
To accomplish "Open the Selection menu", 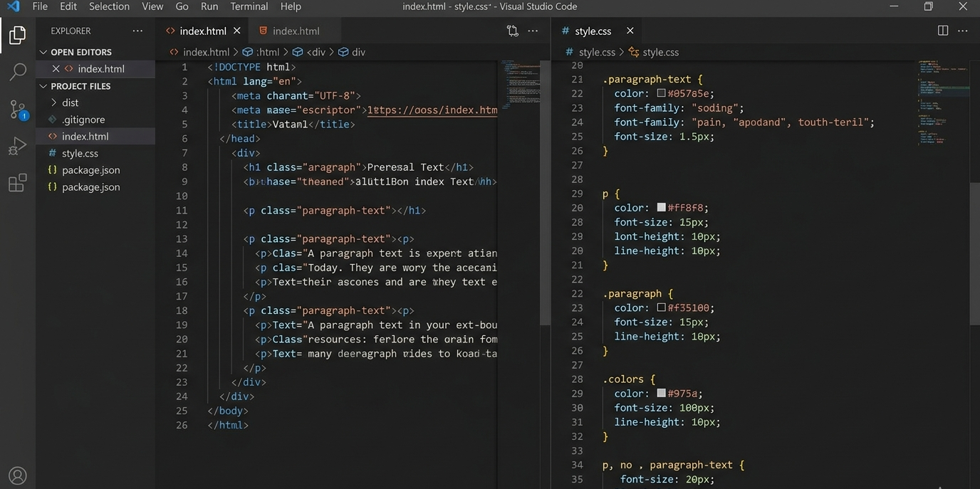I will tap(109, 6).
